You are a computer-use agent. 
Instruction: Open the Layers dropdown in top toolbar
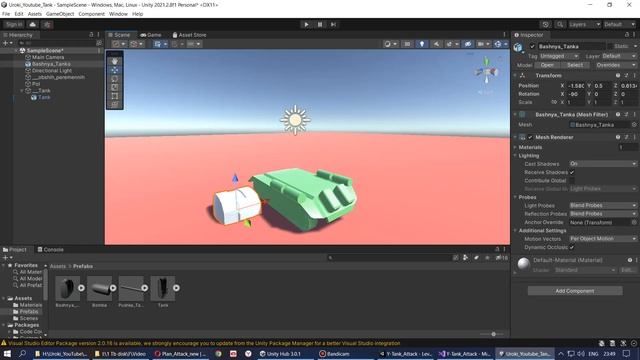[584, 24]
